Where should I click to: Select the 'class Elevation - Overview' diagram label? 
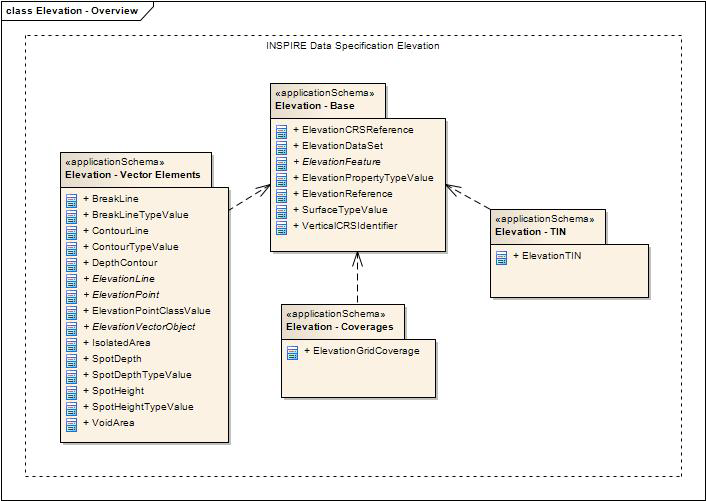72,11
